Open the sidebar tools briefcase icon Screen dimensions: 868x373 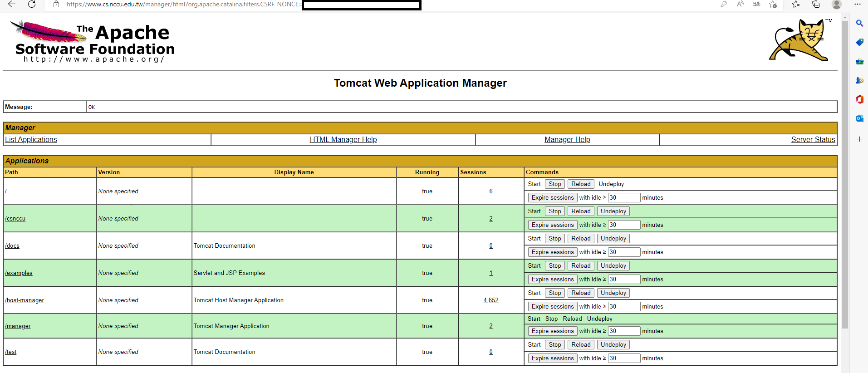859,61
